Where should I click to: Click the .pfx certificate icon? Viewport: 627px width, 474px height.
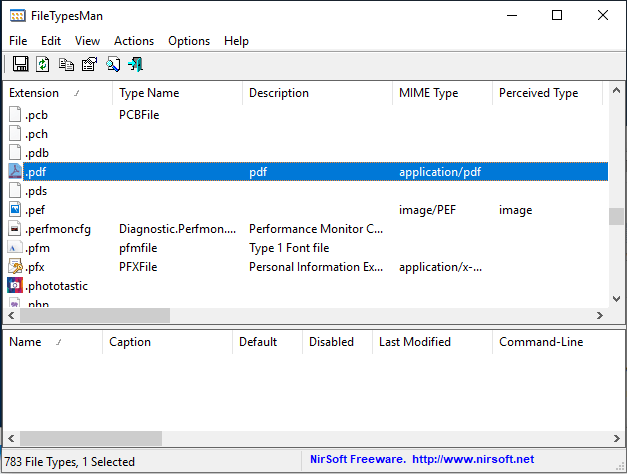tap(15, 267)
